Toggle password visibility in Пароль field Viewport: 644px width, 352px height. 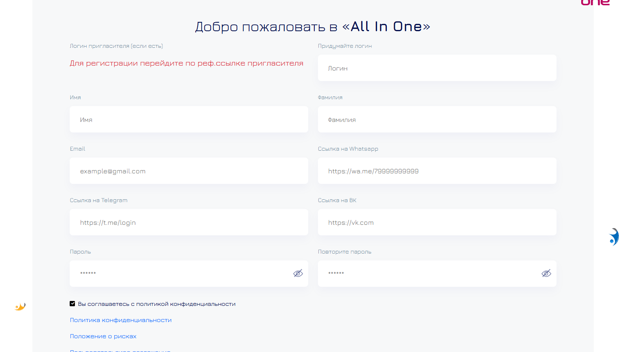click(x=298, y=273)
